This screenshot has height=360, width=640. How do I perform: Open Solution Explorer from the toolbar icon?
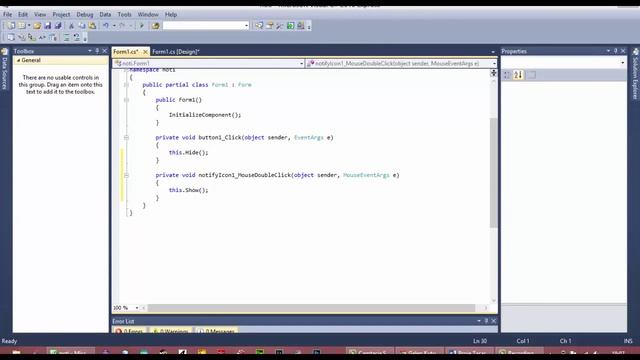coord(259,26)
